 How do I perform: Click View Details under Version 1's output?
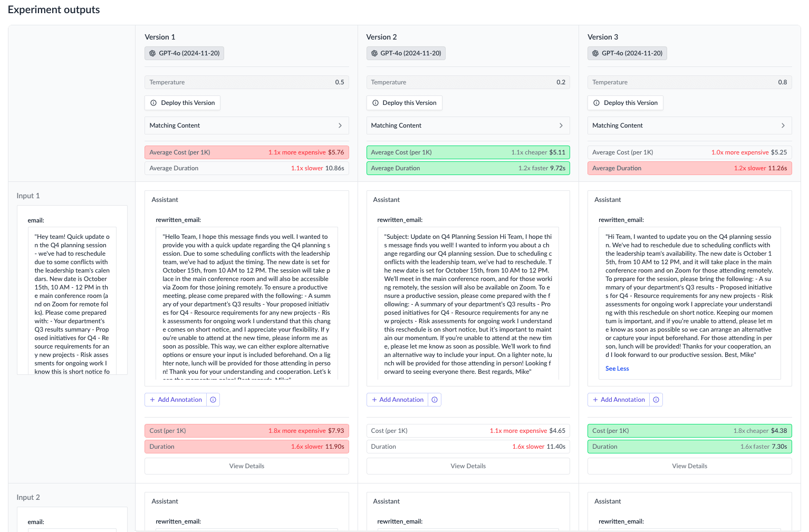[246, 466]
